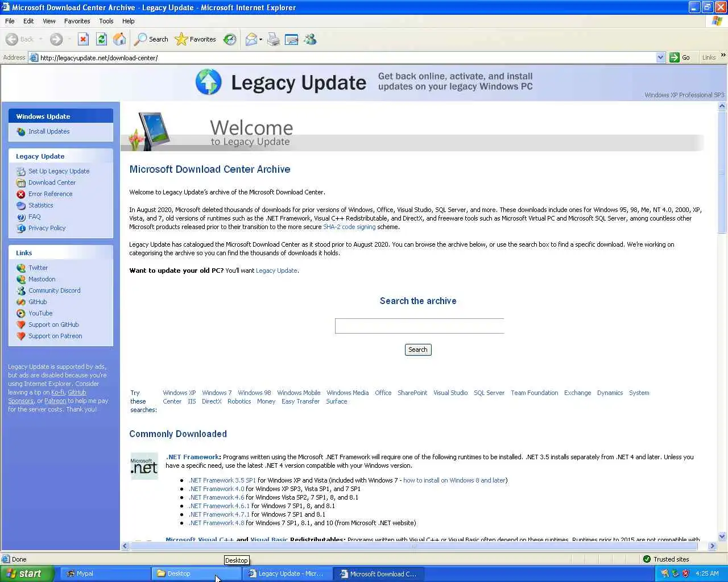
Task: Click the .NET logo thumbnail
Action: [x=144, y=466]
